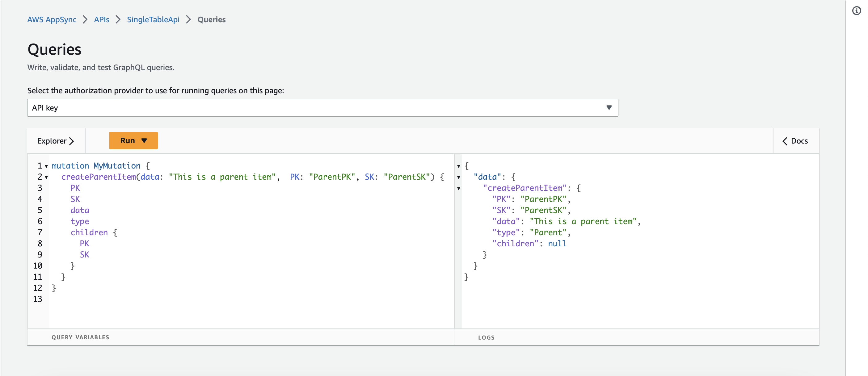The height and width of the screenshot is (376, 868).
Task: Click the "data" field on line 5
Action: (80, 211)
